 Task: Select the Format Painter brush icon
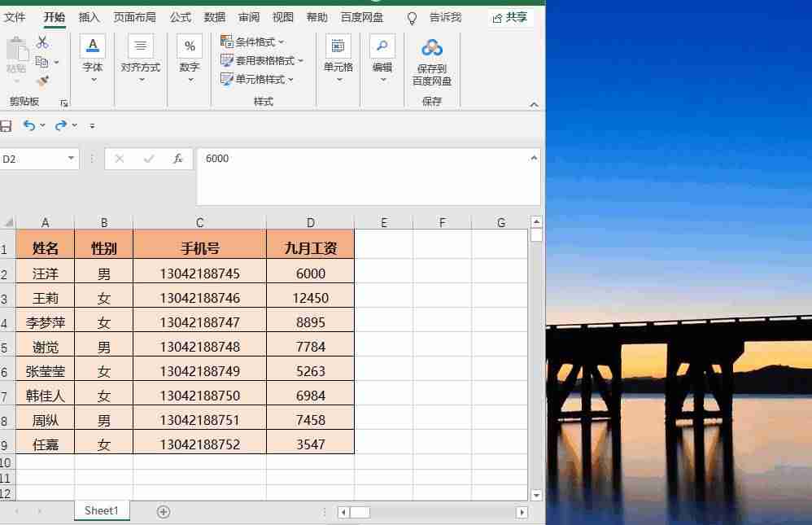click(x=42, y=81)
